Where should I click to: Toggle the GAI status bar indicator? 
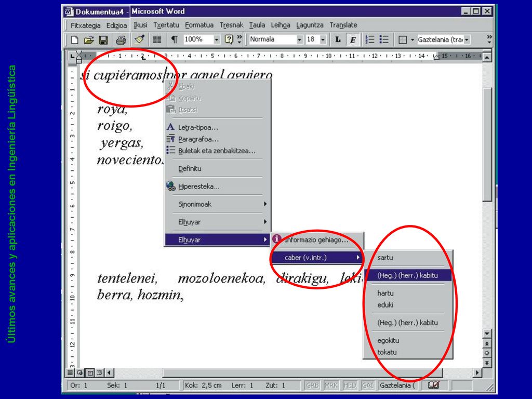(x=368, y=385)
